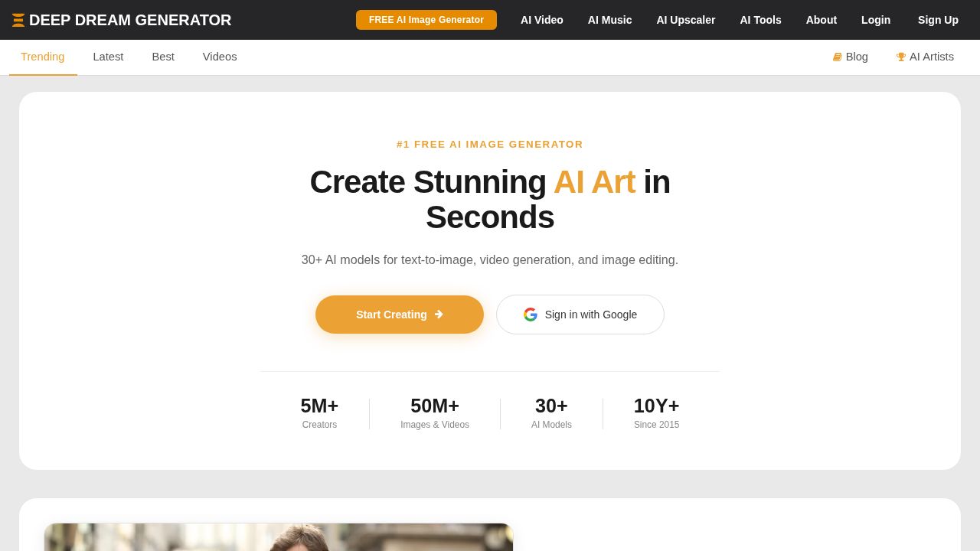Click the Google G logo icon
The image size is (980, 551).
531,315
